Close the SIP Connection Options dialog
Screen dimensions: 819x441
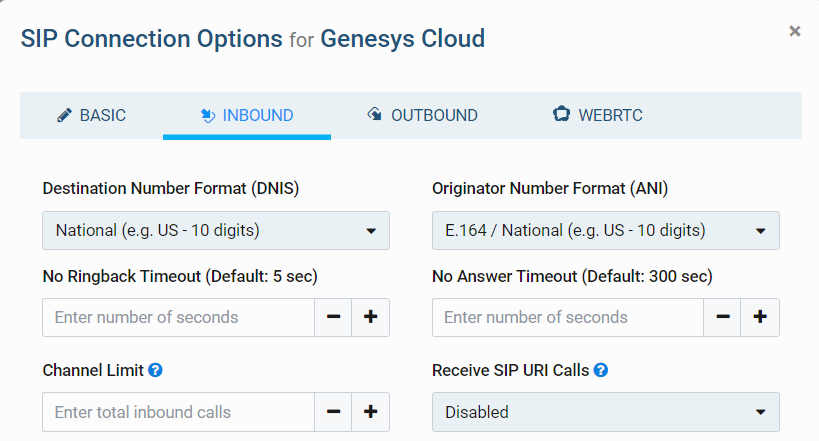pos(794,31)
